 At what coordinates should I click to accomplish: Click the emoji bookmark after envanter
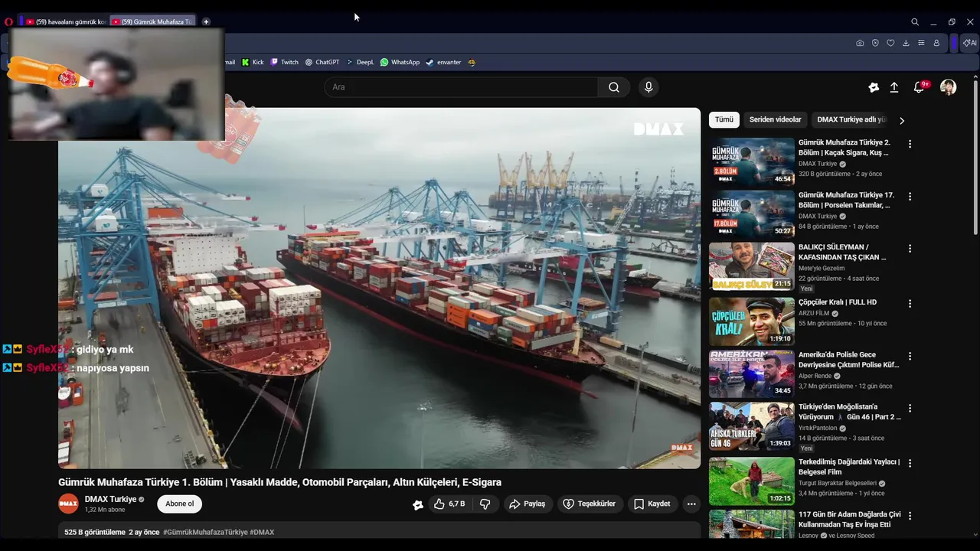472,62
